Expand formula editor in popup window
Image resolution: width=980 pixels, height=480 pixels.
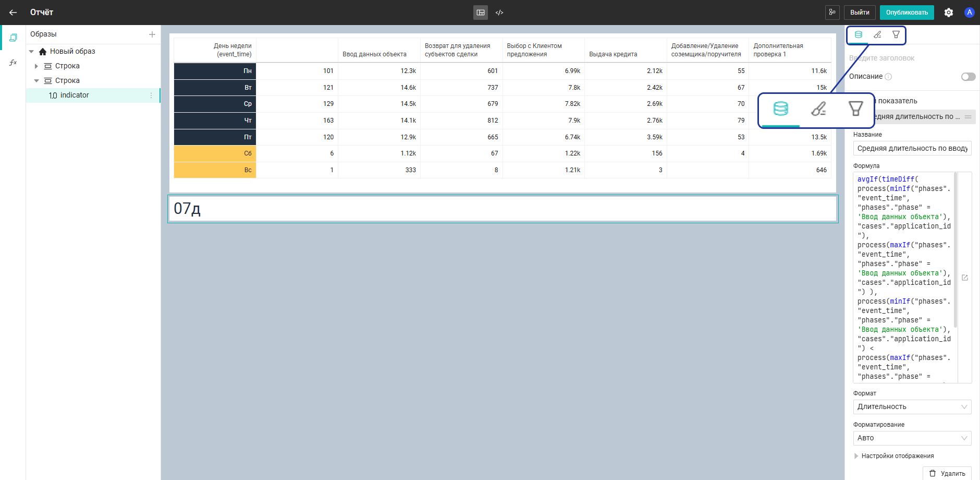click(x=965, y=278)
